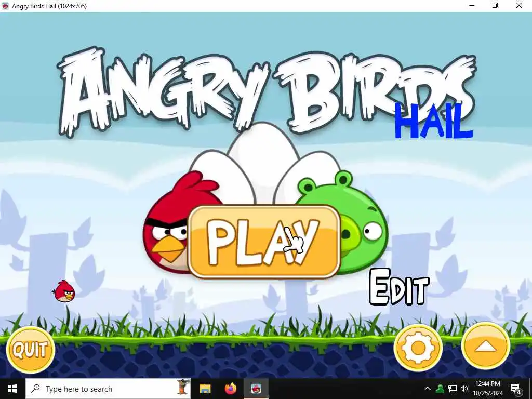This screenshot has height=399, width=532.
Task: Open the Windows Start menu
Action: 12,389
